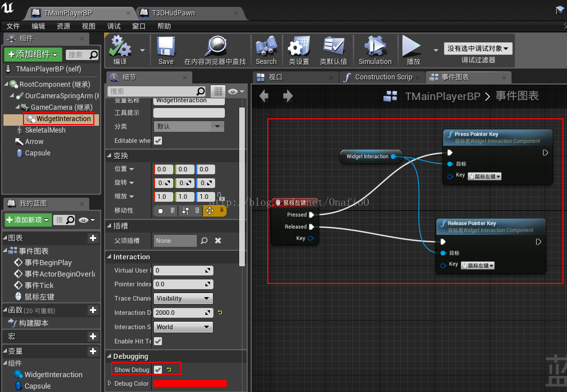The width and height of the screenshot is (567, 392).
Task: Click the Save toolbar icon
Action: click(166, 46)
